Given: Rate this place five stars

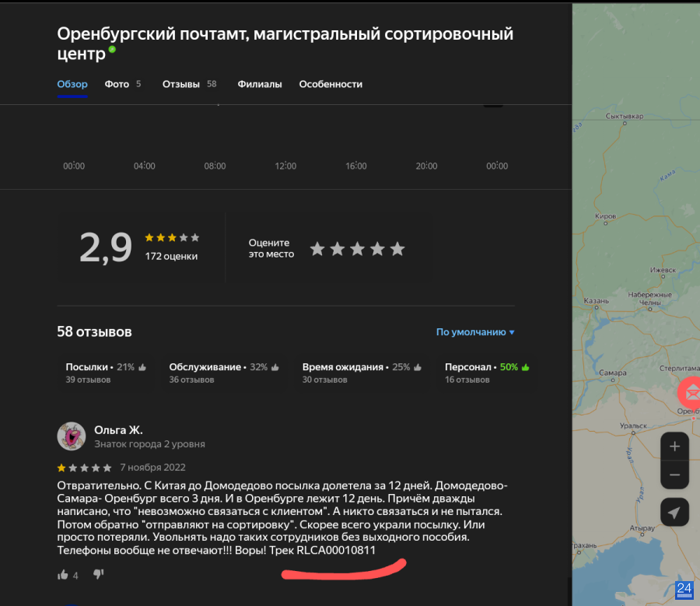Looking at the screenshot, I should (397, 249).
